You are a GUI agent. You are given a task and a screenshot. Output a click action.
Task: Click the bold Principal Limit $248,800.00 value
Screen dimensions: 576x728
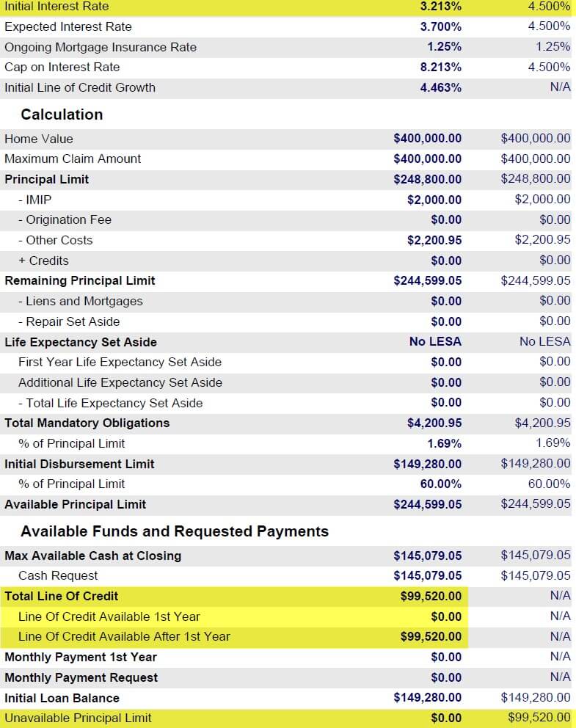427,179
